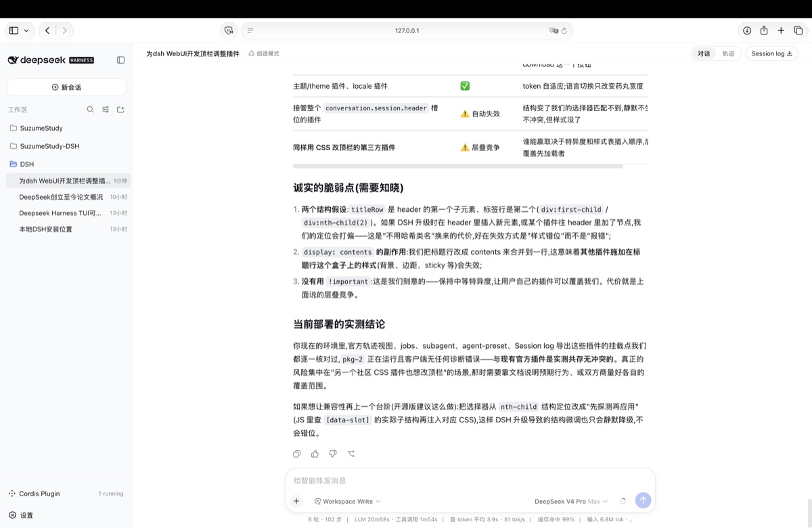
Task: Add attachment with the plus button
Action: click(296, 501)
